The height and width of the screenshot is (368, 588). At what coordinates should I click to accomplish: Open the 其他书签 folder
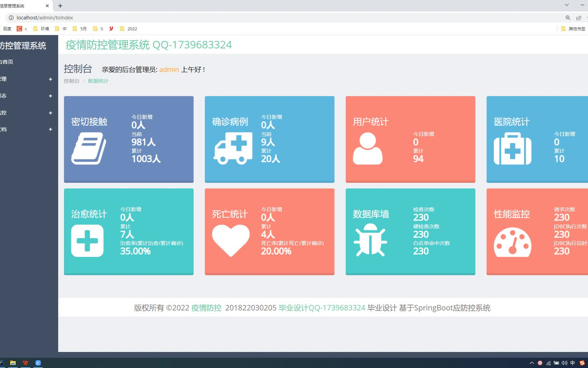coord(573,29)
